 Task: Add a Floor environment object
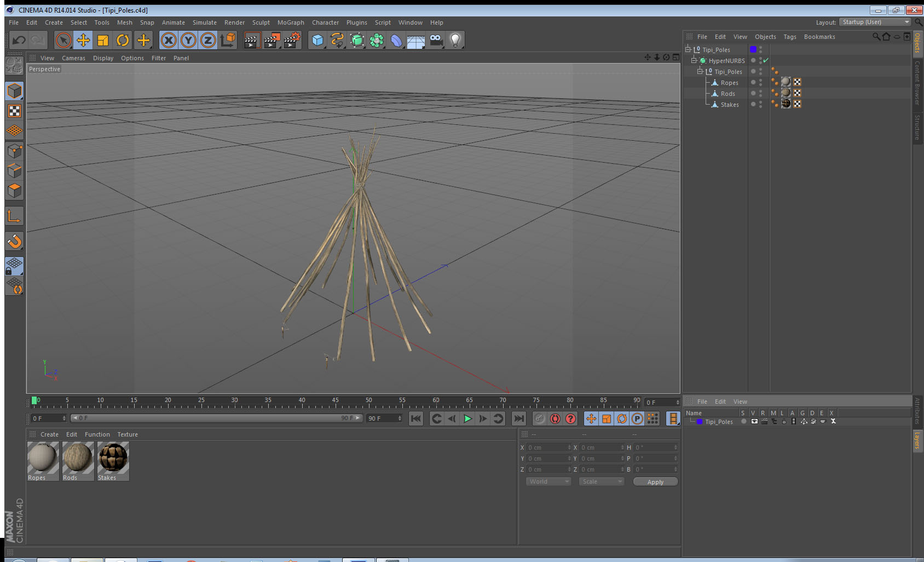click(416, 40)
